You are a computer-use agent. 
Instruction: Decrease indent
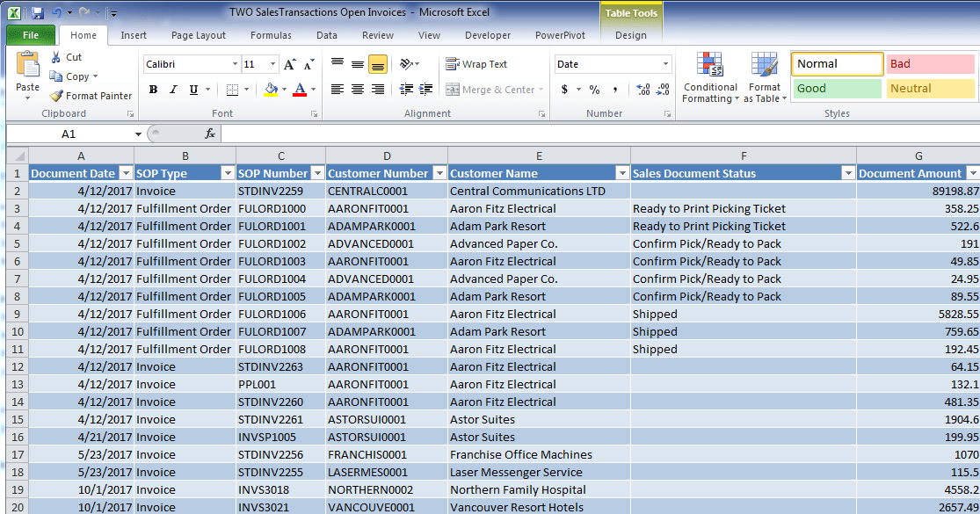coord(406,90)
